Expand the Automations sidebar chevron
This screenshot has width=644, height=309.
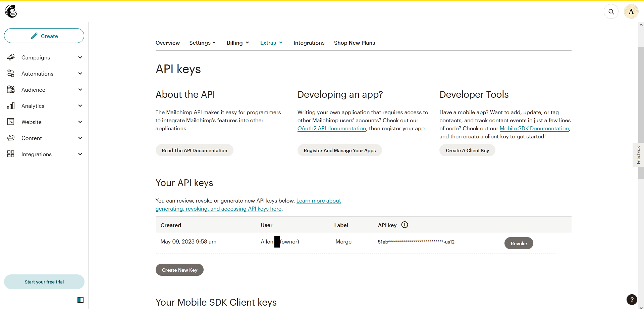[80, 74]
